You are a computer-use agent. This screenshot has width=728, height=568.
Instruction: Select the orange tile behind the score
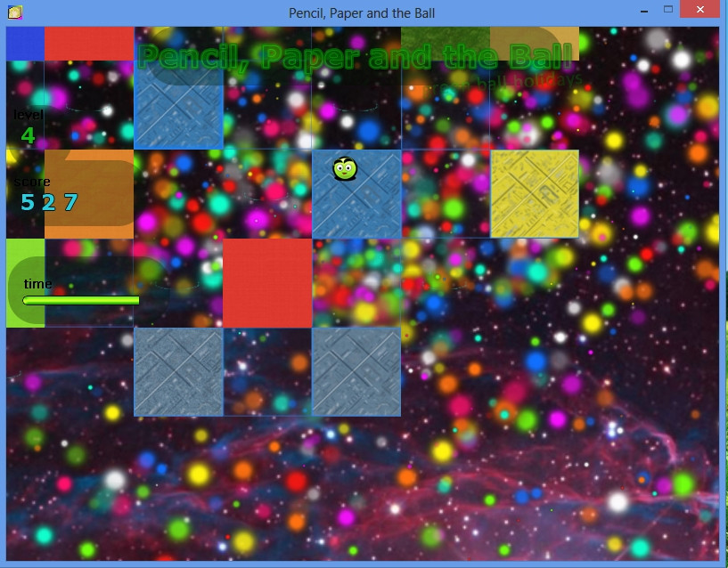click(x=89, y=194)
